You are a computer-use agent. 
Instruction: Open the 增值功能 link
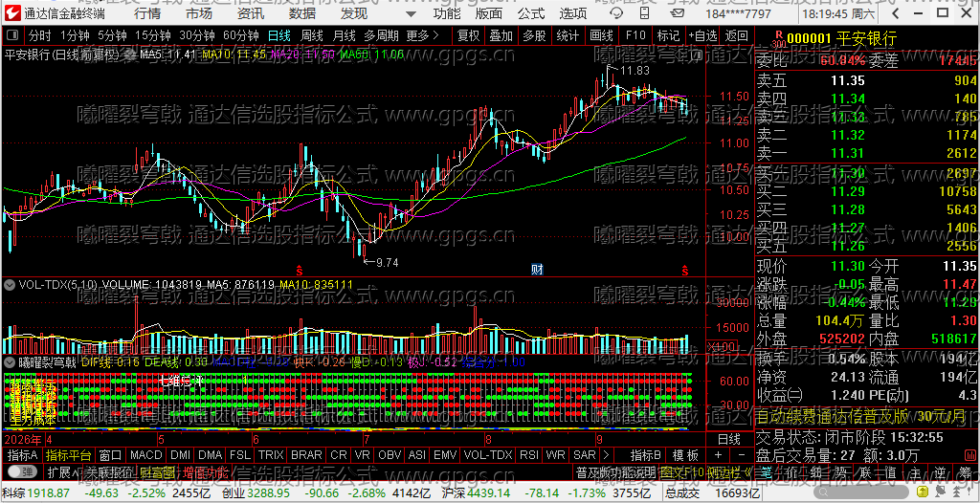tap(206, 471)
